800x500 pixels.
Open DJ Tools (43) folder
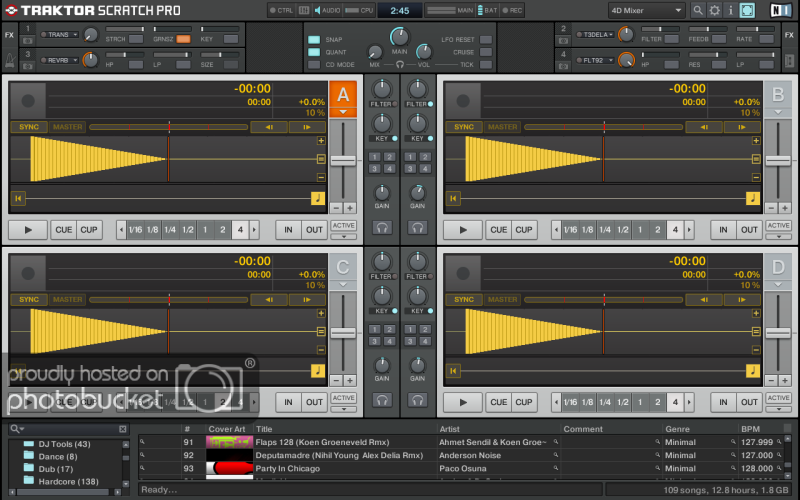pyautogui.click(x=64, y=444)
